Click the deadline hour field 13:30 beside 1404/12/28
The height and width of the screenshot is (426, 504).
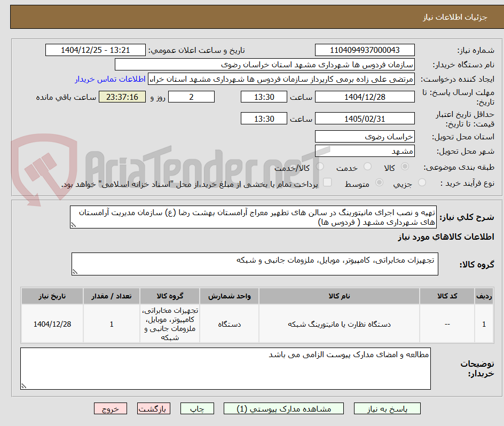(x=264, y=97)
